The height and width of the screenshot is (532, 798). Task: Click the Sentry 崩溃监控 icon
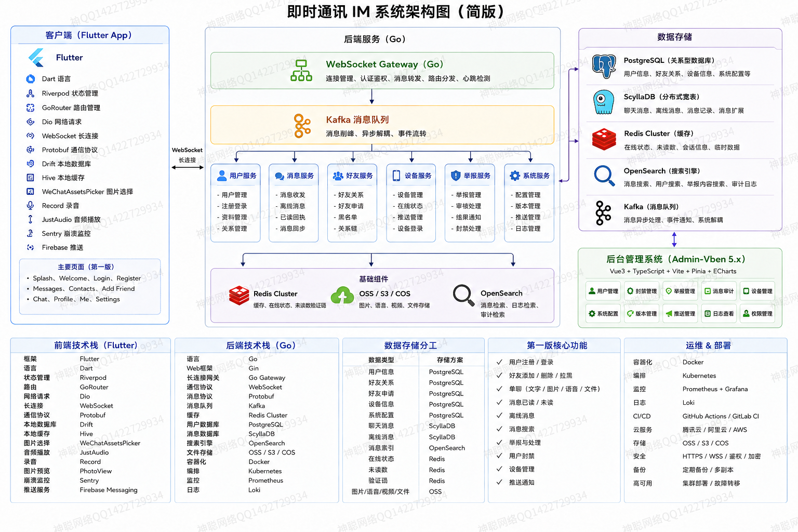click(30, 233)
